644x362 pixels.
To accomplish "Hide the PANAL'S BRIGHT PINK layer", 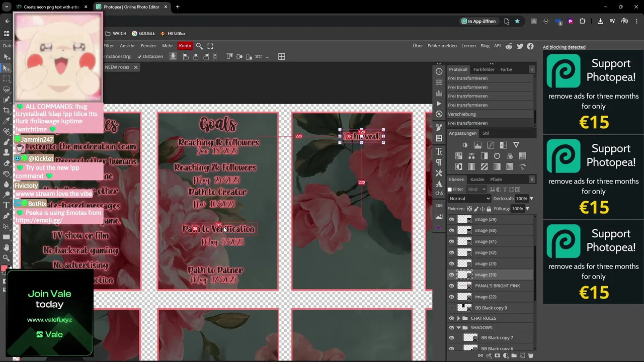I will (451, 286).
